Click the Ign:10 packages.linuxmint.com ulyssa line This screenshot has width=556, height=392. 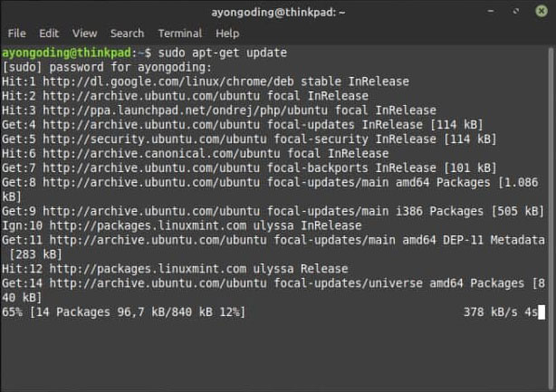tap(182, 225)
